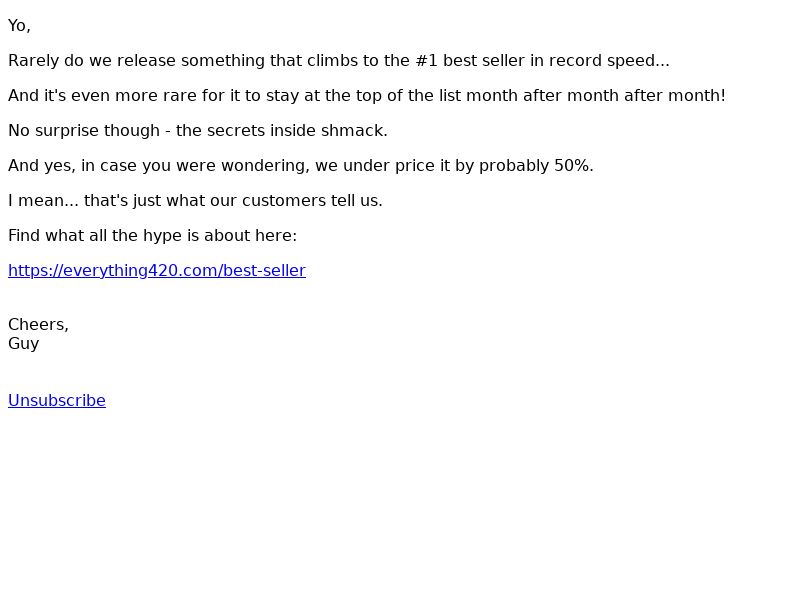Click the "50%" text
The image size is (800, 600).
[x=572, y=165]
